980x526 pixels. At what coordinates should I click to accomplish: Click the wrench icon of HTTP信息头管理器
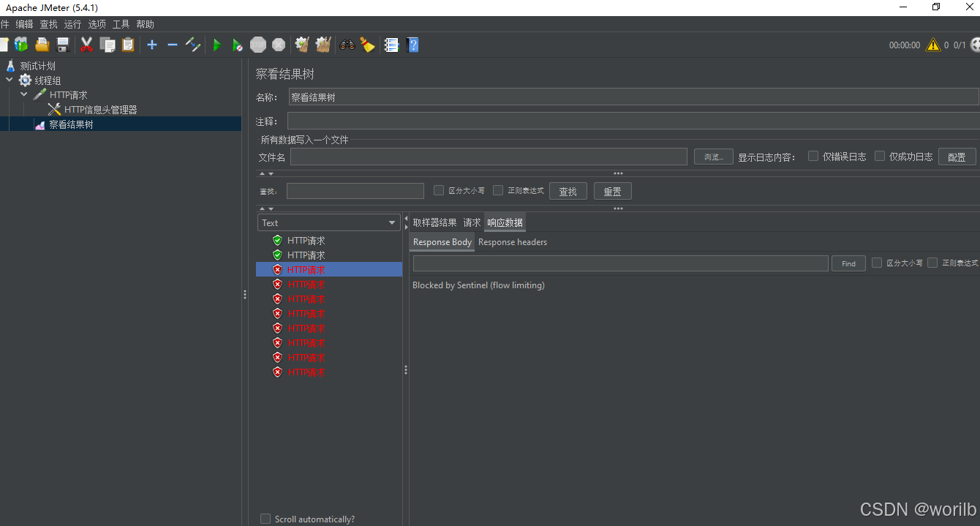coord(54,110)
